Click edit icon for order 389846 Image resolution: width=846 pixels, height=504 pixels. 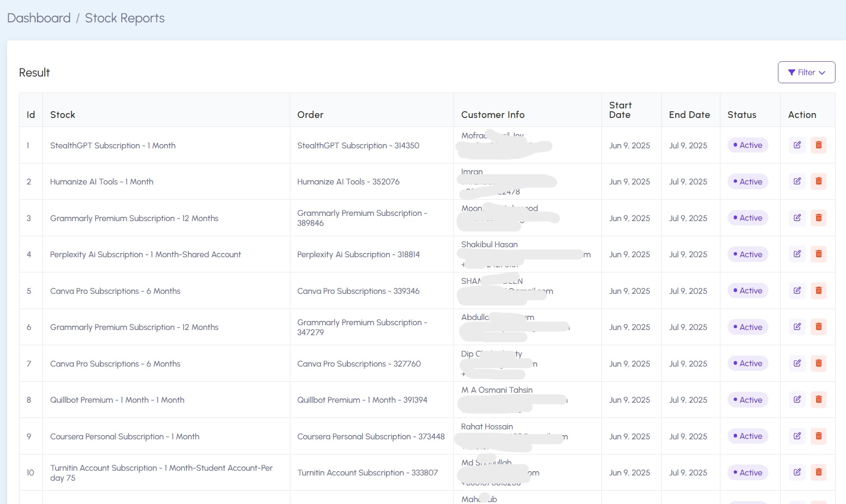click(797, 218)
